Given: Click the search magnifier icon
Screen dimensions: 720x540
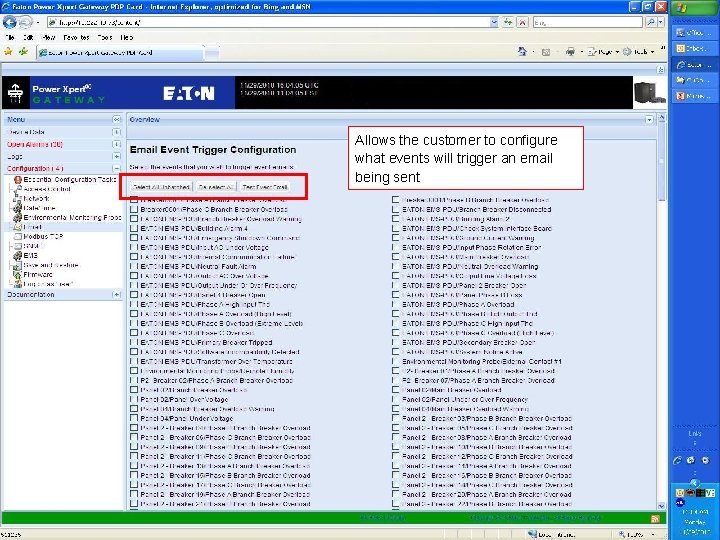Looking at the screenshot, I should [x=650, y=22].
